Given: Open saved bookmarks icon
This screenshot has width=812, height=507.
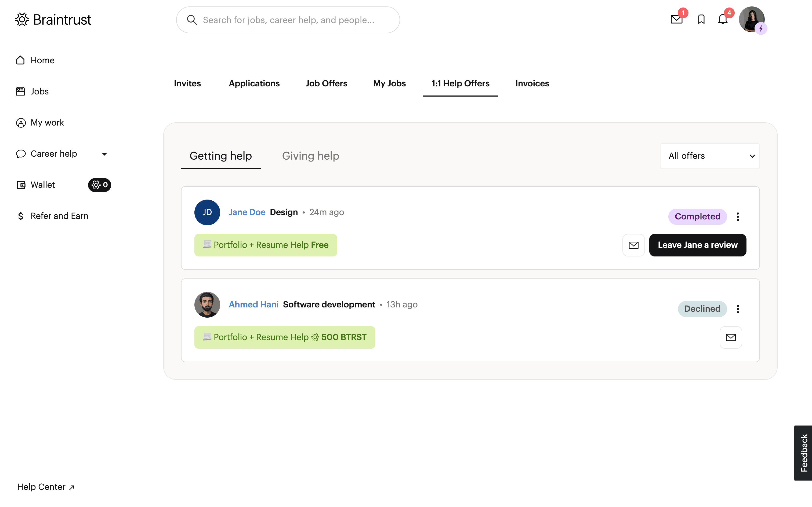Looking at the screenshot, I should click(x=701, y=19).
